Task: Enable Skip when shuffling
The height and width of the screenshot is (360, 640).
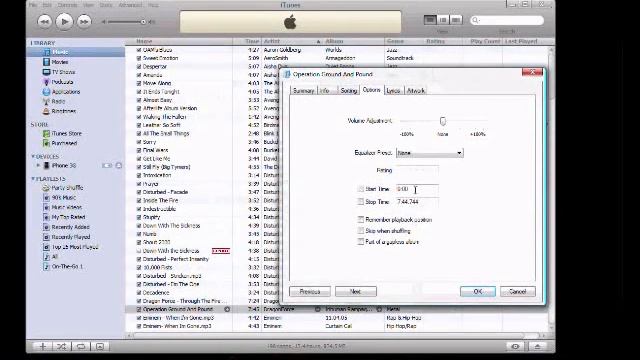Action: (360, 231)
